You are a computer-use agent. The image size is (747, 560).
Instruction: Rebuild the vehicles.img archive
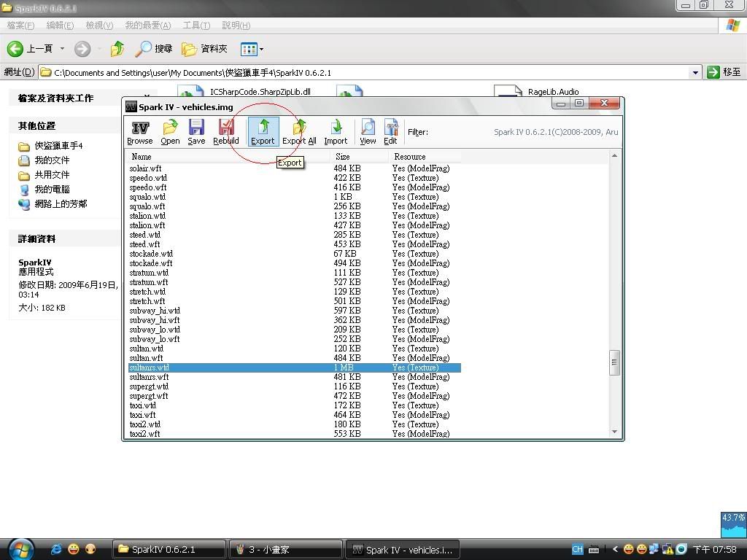[226, 132]
